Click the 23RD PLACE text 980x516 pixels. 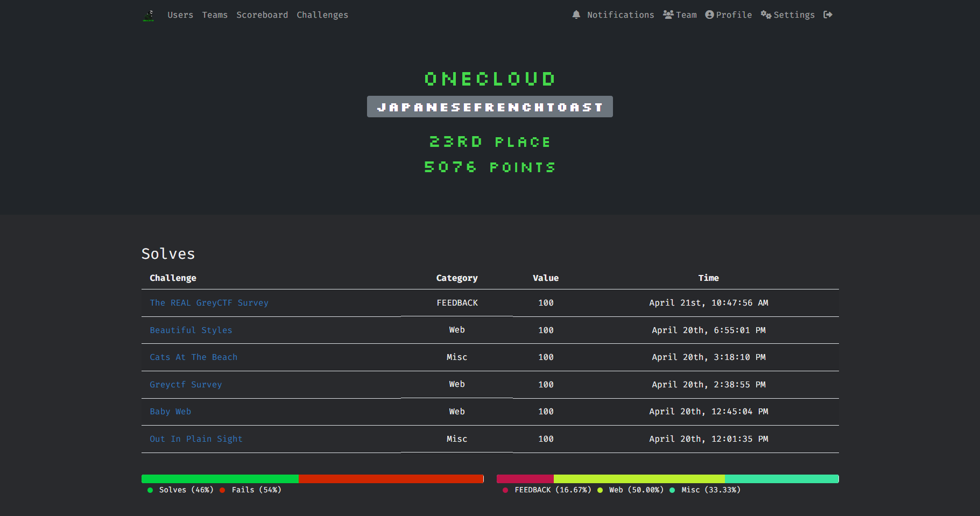click(490, 142)
